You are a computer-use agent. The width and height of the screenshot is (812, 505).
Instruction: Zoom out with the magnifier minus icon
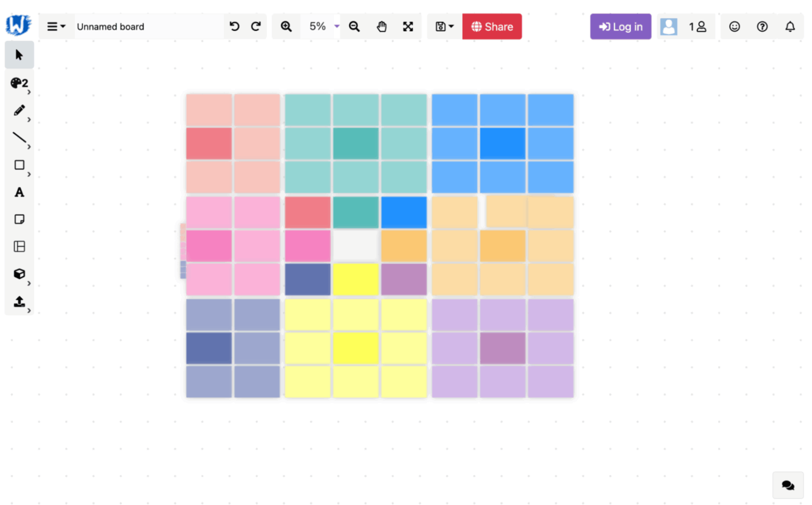coord(354,27)
